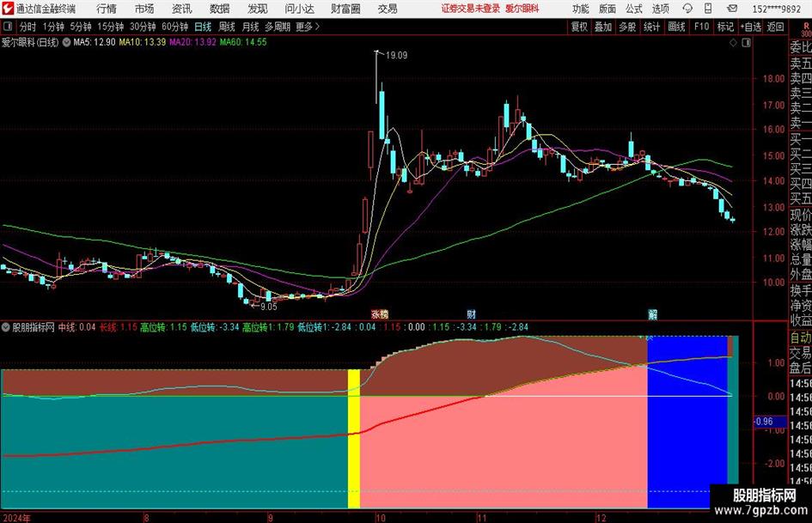The image size is (812, 523).
Task: Open the mail envelope icon
Action: (732, 9)
